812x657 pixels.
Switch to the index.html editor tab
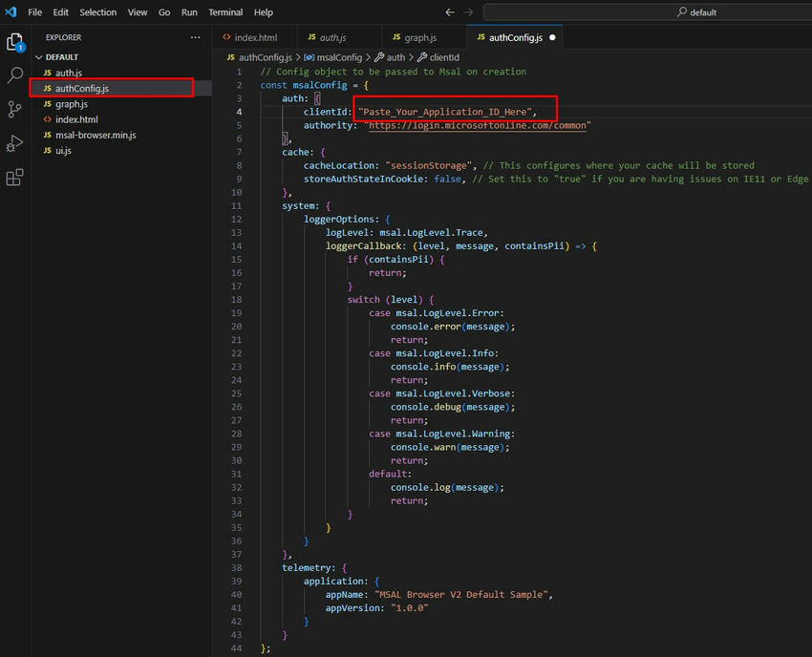256,37
